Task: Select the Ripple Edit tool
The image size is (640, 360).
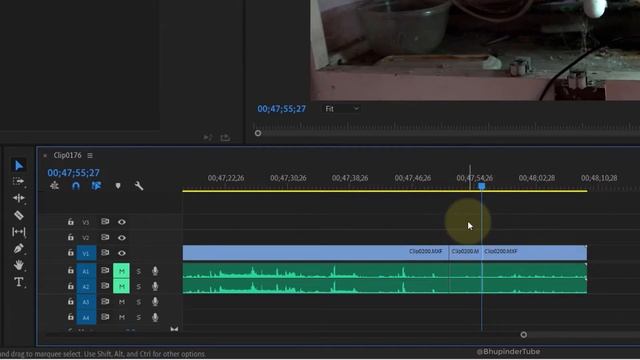Action: (19, 198)
